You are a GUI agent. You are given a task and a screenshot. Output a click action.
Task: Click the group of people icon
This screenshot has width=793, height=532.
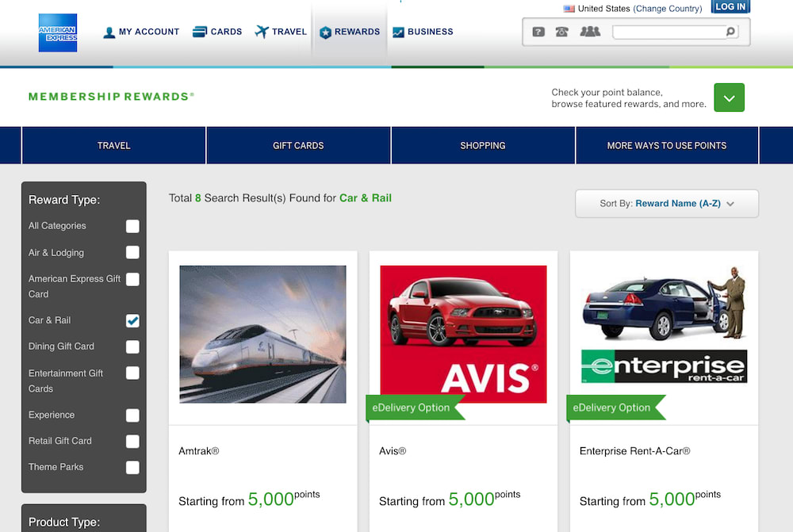pos(590,32)
